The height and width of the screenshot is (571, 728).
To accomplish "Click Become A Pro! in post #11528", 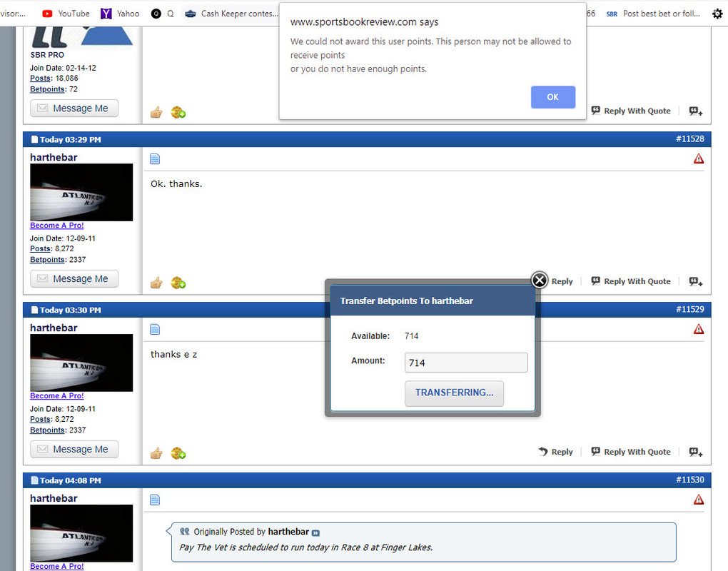I will click(56, 225).
